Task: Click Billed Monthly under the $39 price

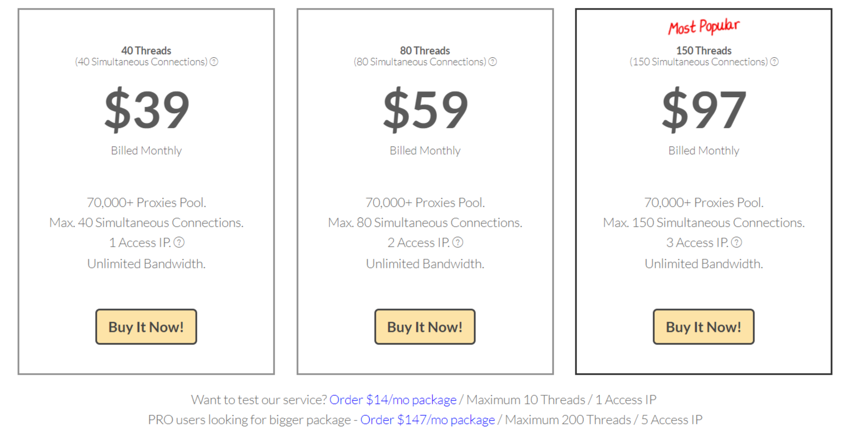Action: [146, 151]
